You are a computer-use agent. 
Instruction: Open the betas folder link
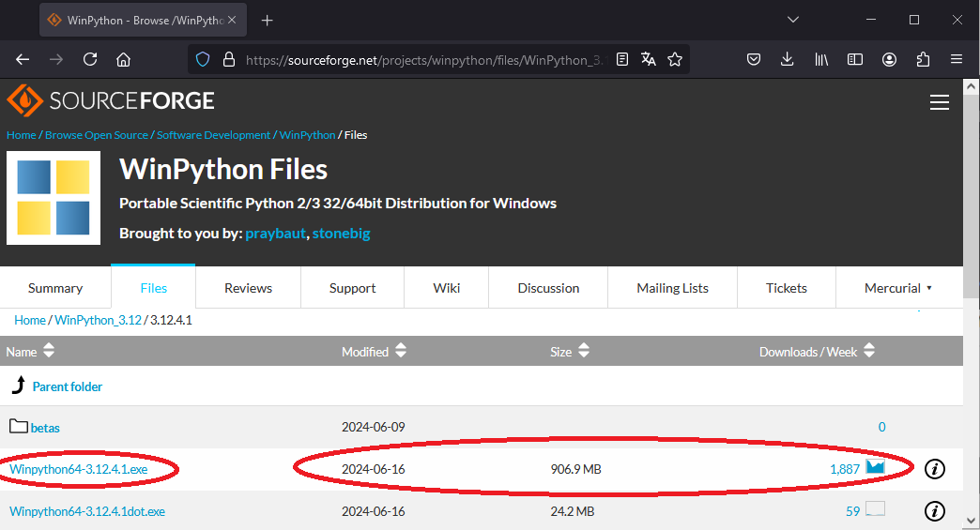coord(45,428)
